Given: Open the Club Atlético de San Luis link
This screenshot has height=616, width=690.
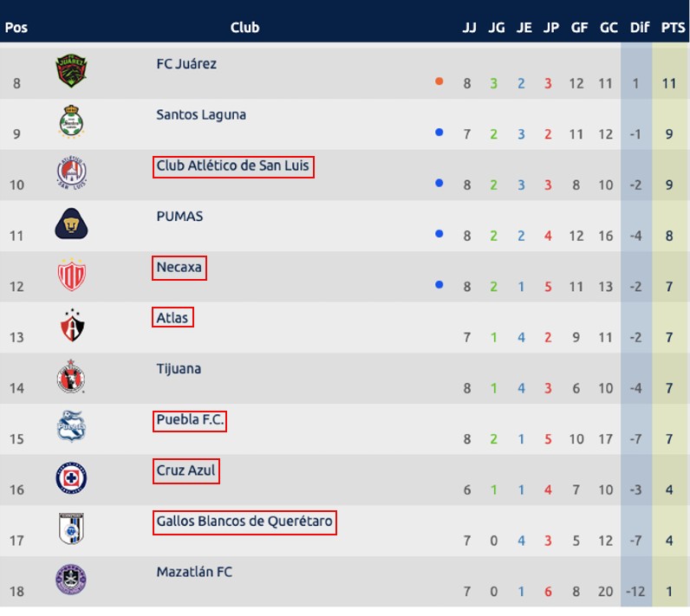Looking at the screenshot, I should pyautogui.click(x=233, y=166).
